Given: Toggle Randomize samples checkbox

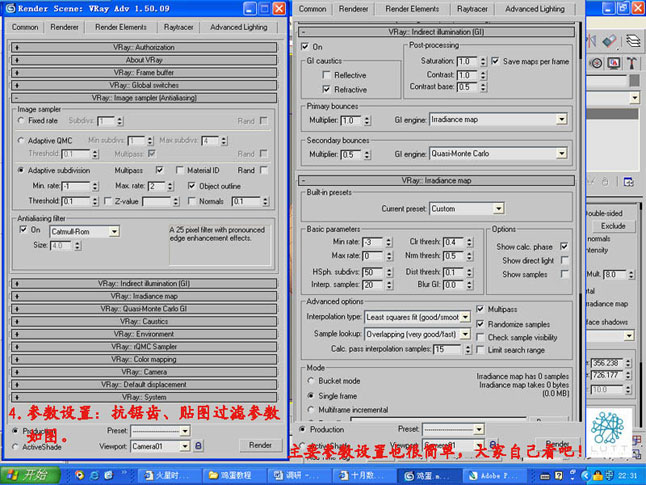Looking at the screenshot, I should (x=480, y=324).
